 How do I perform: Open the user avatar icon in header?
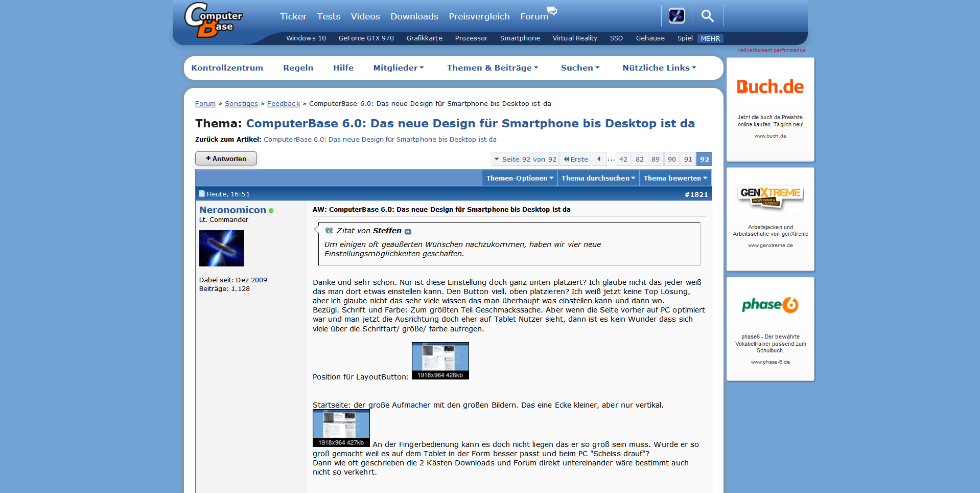click(676, 16)
